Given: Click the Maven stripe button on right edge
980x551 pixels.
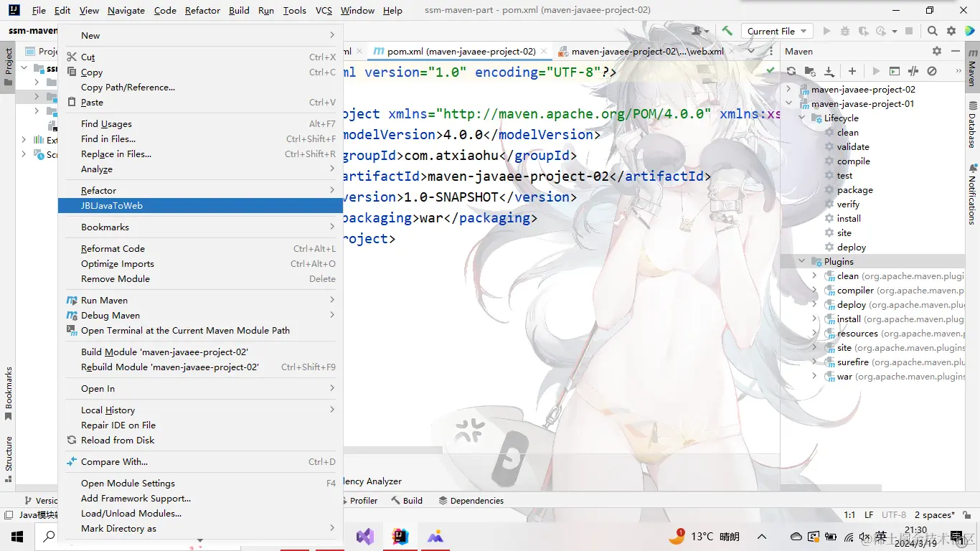Looking at the screenshot, I should point(972,66).
